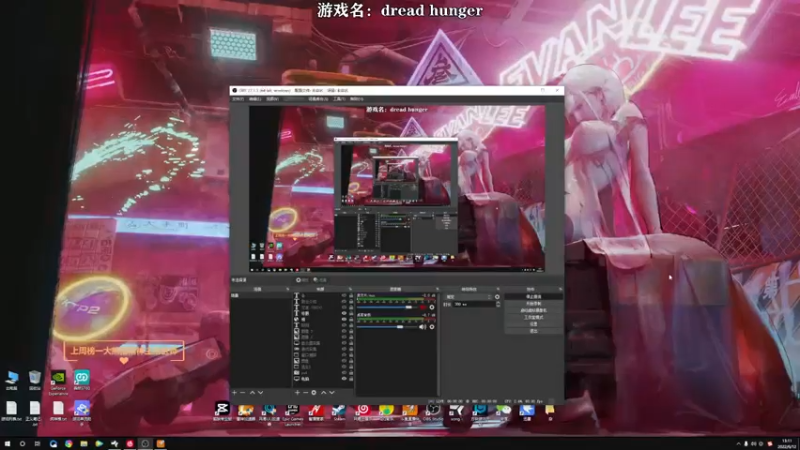Open the scene transition type dropdown

(x=467, y=297)
